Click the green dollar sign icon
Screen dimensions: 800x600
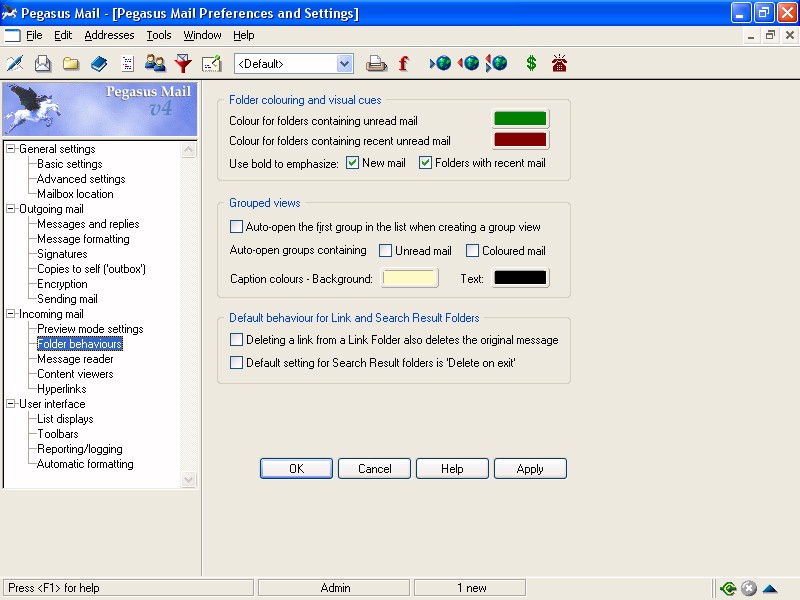pos(531,63)
